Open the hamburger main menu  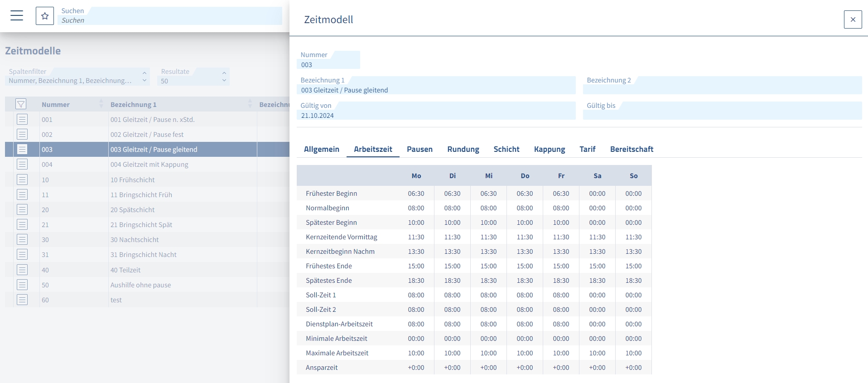pyautogui.click(x=17, y=16)
